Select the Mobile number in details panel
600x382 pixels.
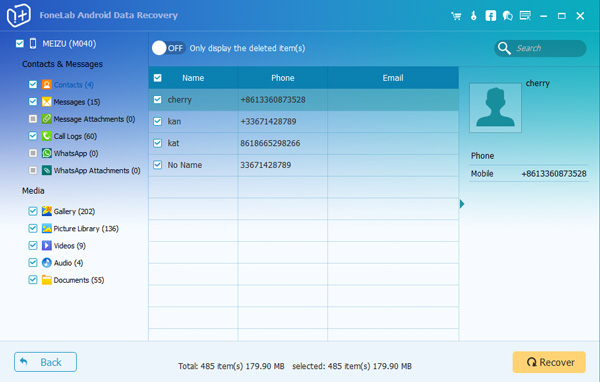click(x=554, y=174)
